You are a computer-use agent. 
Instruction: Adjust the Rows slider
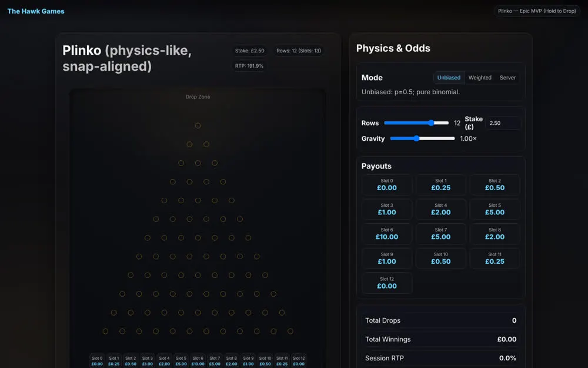click(x=416, y=123)
